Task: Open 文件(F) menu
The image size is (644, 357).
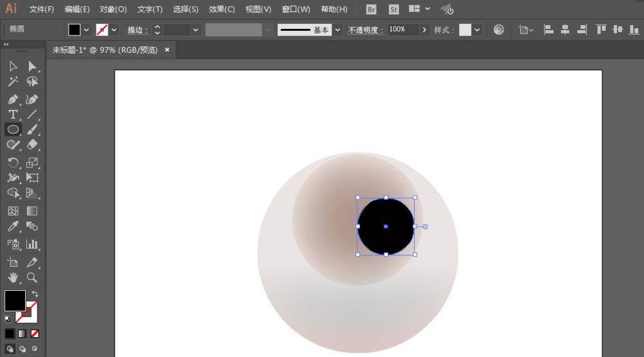Action: (41, 9)
